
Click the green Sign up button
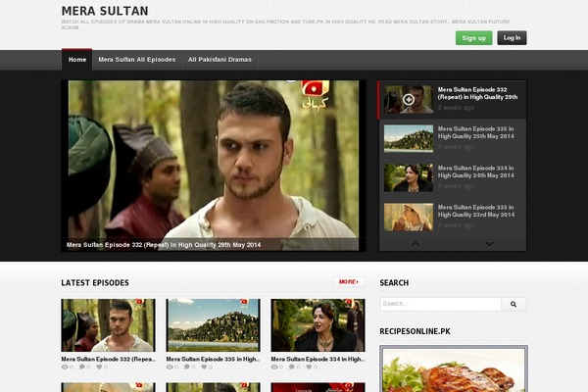pos(474,38)
